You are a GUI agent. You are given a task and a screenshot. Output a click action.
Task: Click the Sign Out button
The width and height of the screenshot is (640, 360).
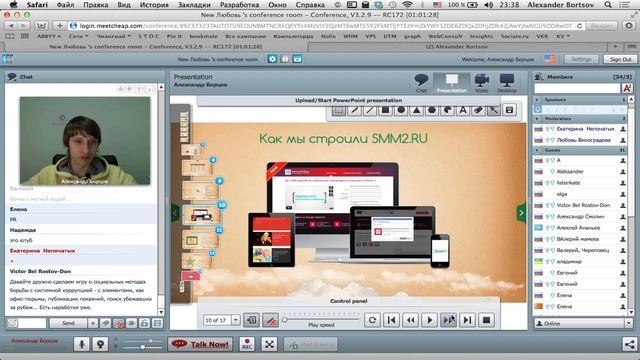[x=620, y=59]
